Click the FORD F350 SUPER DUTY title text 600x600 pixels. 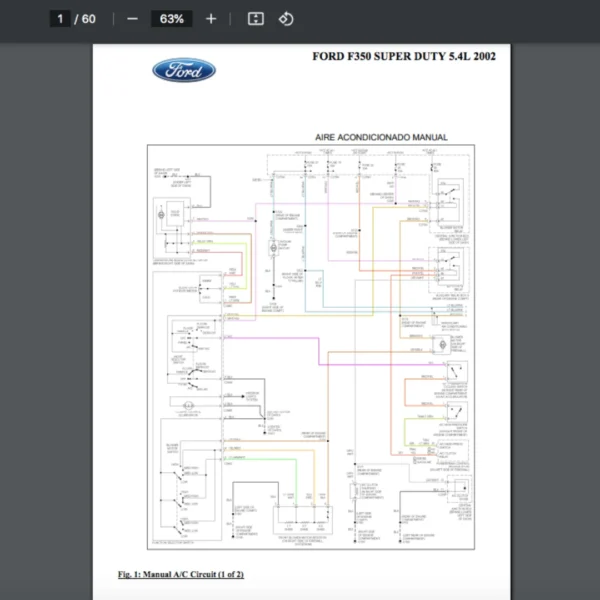click(x=404, y=56)
